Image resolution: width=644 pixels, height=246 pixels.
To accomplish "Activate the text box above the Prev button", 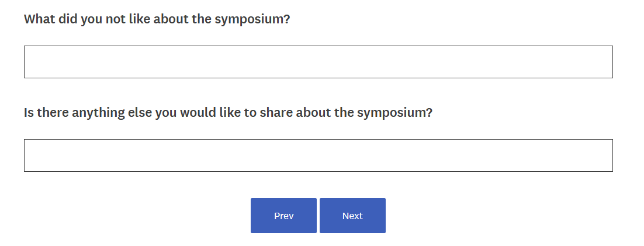I will click(x=318, y=155).
